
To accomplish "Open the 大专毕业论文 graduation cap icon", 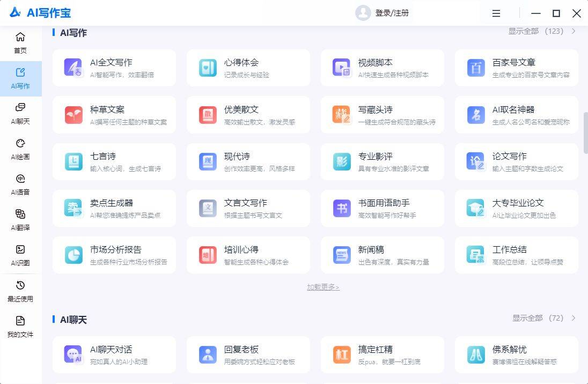I will [475, 208].
